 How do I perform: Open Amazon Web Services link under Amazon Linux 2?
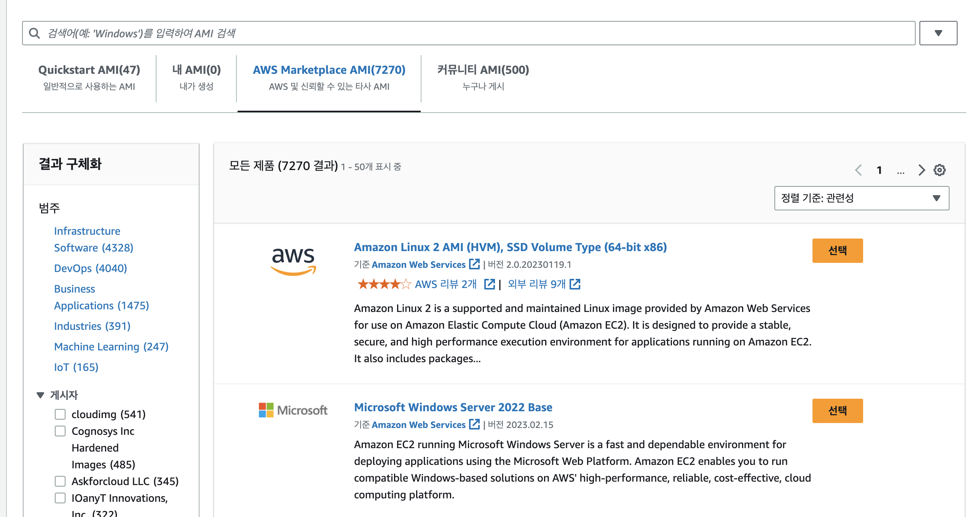point(418,264)
